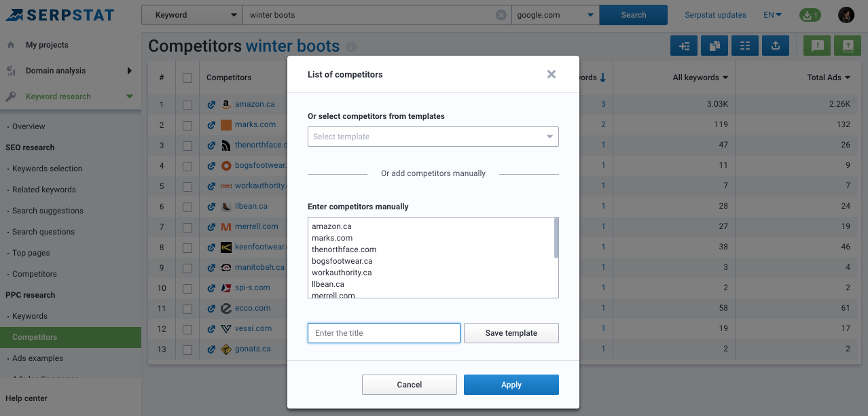Image resolution: width=868 pixels, height=416 pixels.
Task: Click the copy toolbar icon
Action: pos(715,46)
